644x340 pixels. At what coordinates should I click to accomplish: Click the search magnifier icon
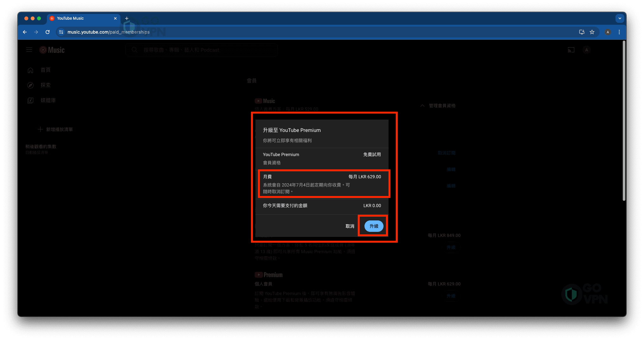tap(134, 50)
